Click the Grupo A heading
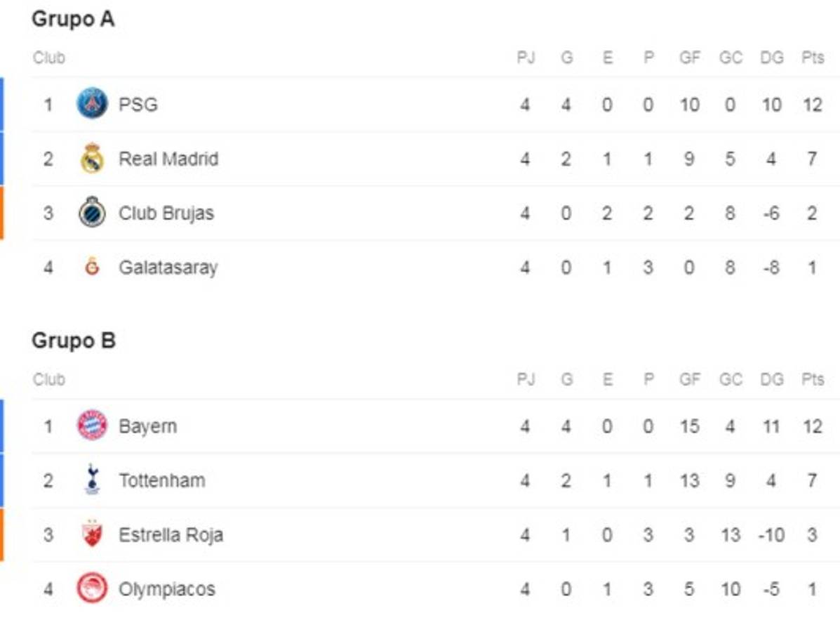Screen dimensions: 840x632 (73, 20)
